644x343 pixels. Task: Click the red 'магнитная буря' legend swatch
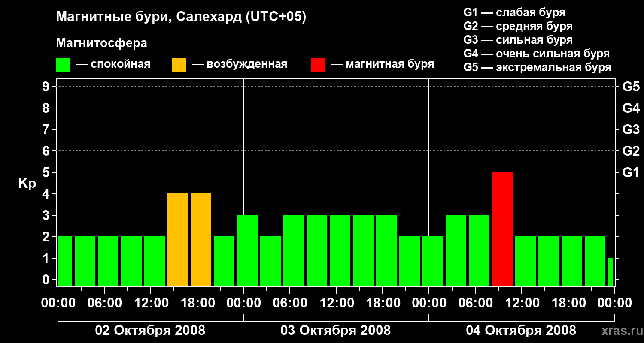click(x=318, y=65)
